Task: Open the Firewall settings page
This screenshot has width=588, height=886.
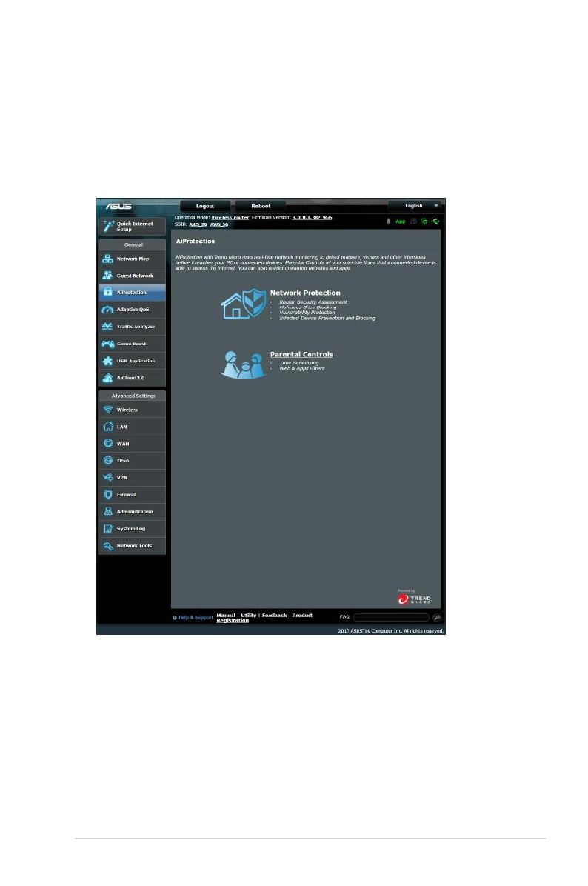Action: (x=132, y=494)
